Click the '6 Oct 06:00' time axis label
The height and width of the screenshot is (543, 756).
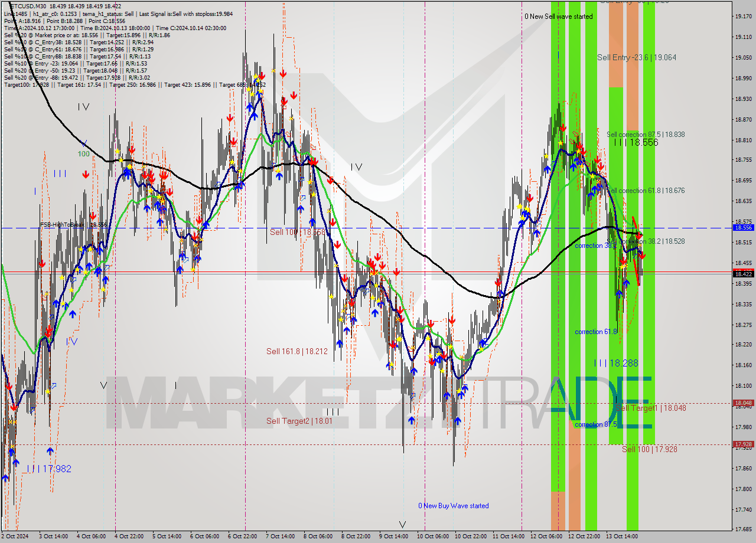click(x=206, y=537)
